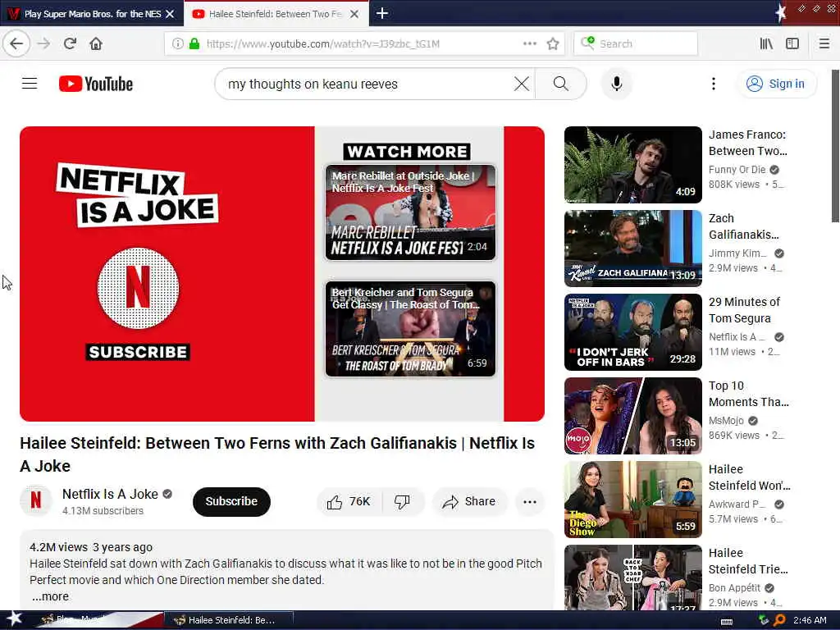Expand description with ...more

[50, 596]
